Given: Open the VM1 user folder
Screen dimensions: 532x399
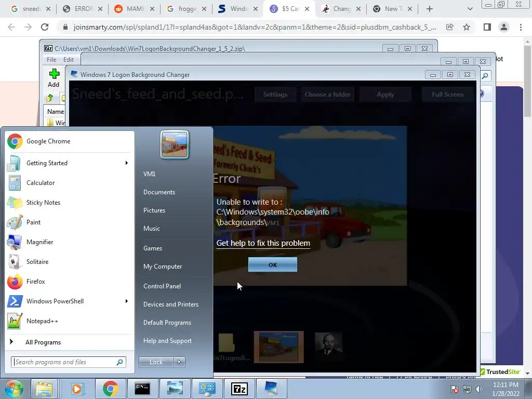Looking at the screenshot, I should (149, 174).
